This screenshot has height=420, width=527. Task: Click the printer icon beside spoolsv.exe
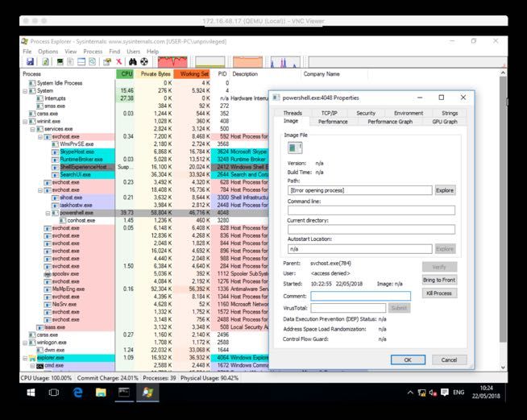click(x=48, y=274)
